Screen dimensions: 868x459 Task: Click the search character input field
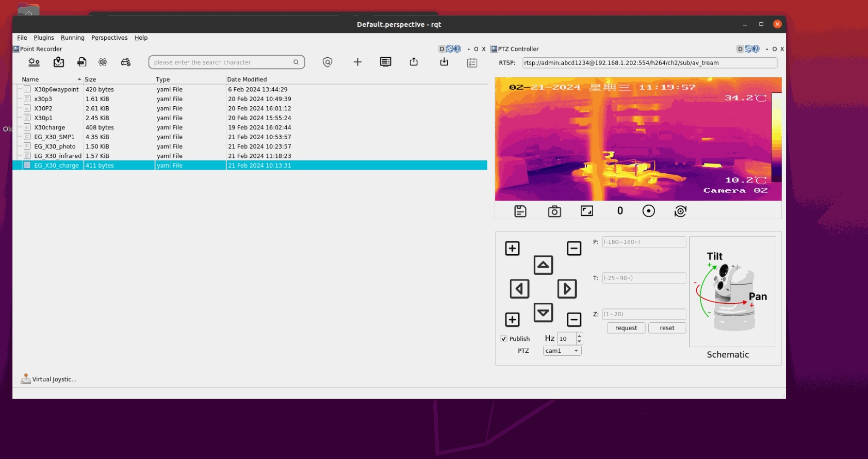click(222, 62)
